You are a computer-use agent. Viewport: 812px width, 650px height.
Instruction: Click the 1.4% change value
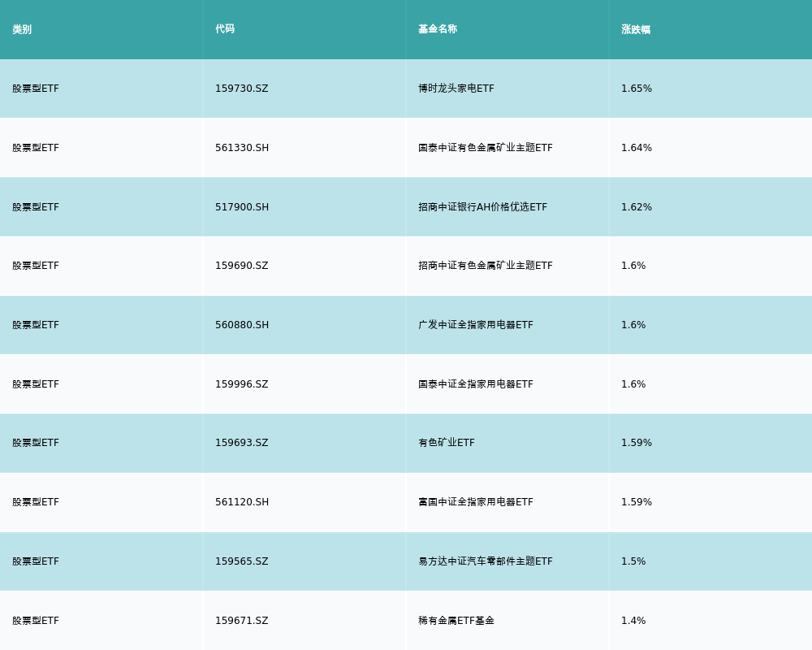click(x=633, y=621)
